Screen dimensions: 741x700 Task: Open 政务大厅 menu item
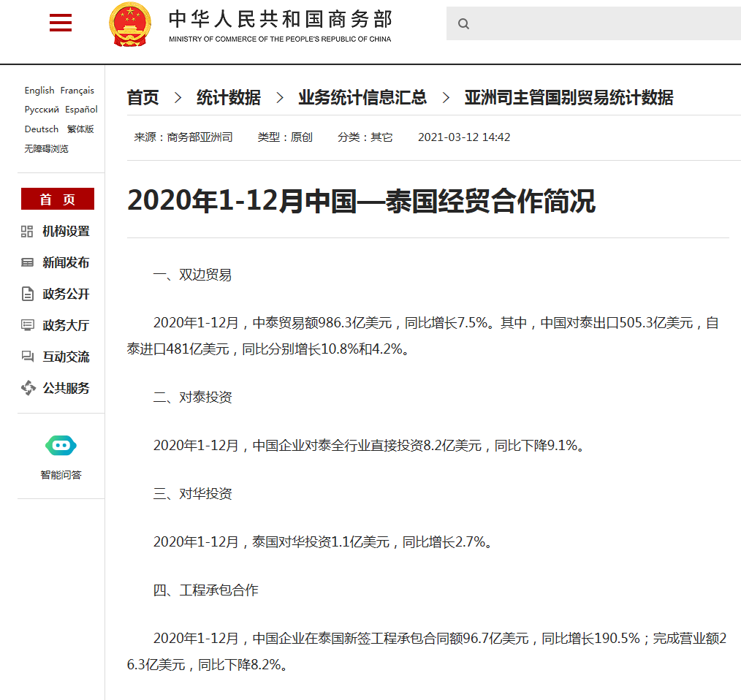pos(66,325)
